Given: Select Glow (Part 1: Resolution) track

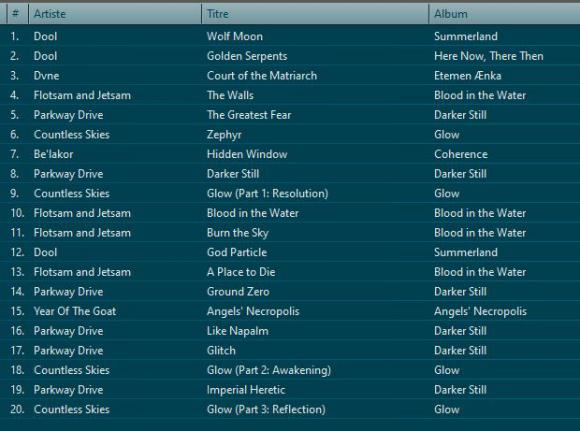Looking at the screenshot, I should coord(290,193).
